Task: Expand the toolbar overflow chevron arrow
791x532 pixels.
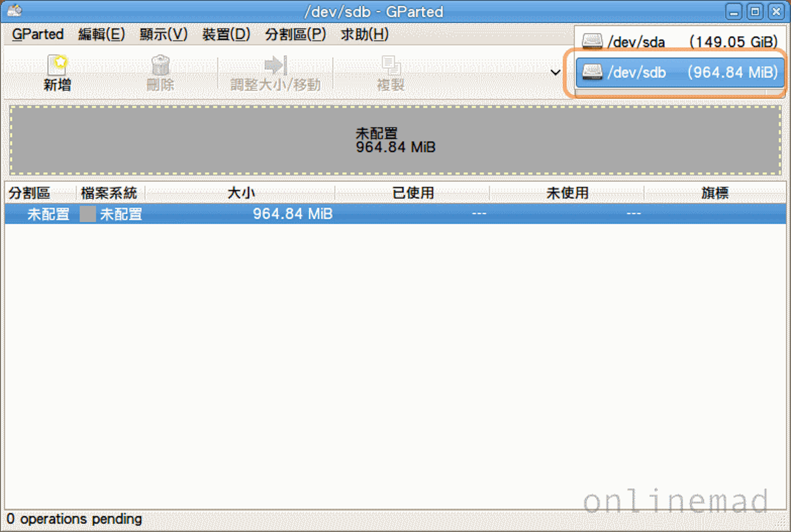Action: 555,72
